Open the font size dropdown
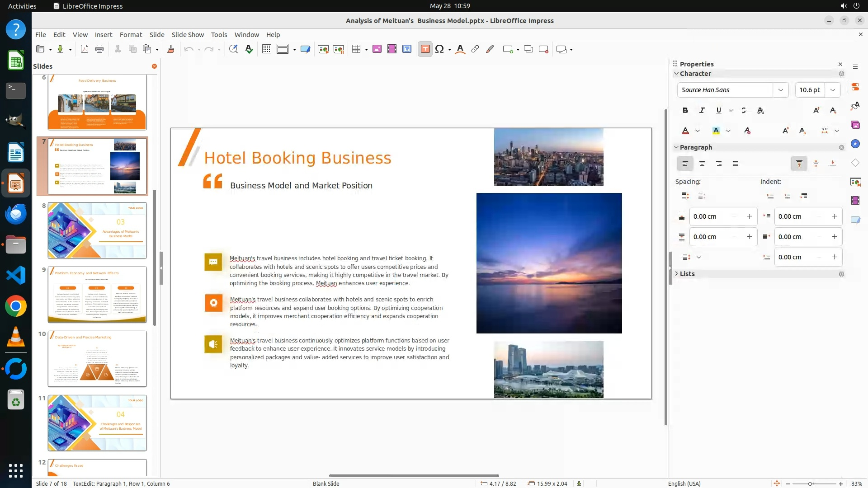868x488 pixels. [x=833, y=90]
